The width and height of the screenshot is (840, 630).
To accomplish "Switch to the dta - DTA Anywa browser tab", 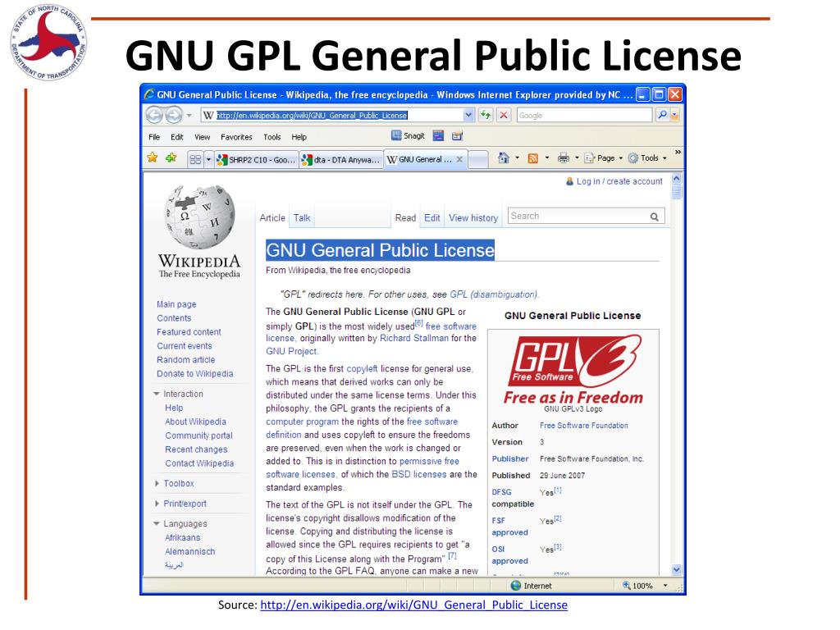I will [x=340, y=160].
